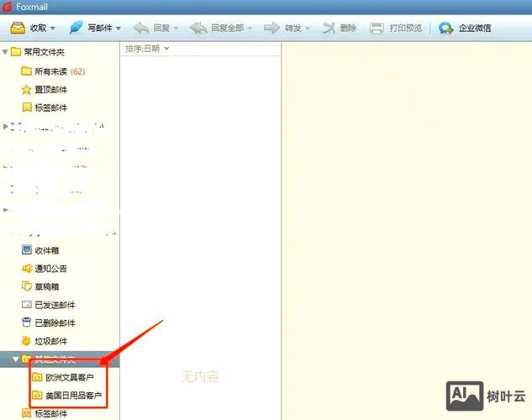Image resolution: width=532 pixels, height=420 pixels.
Task: Open the 欧洲文具客户 folder
Action: click(70, 377)
